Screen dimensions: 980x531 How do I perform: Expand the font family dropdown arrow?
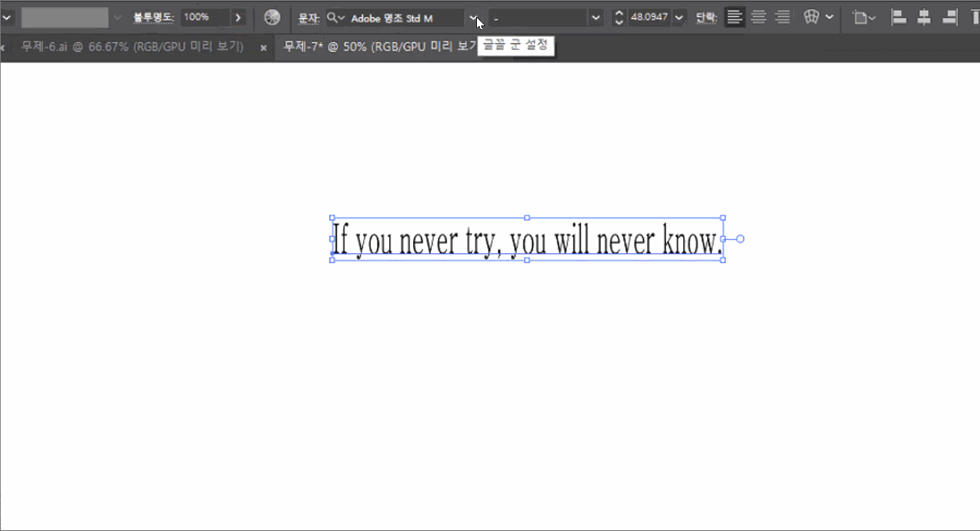click(x=473, y=17)
